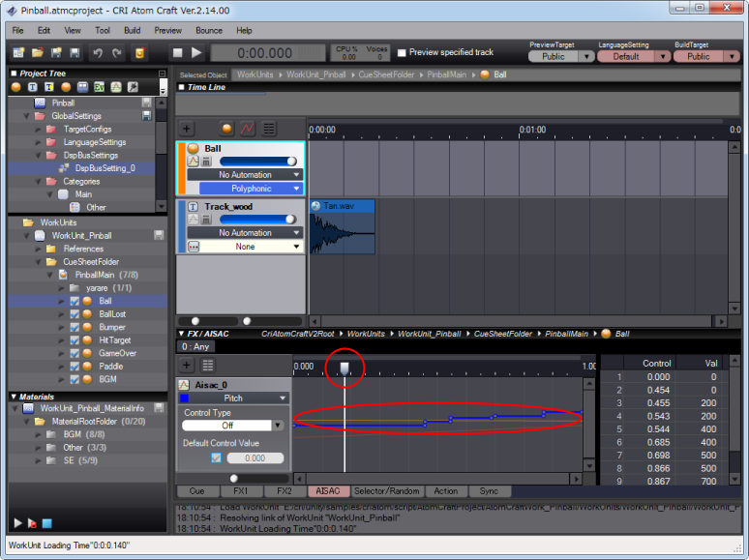Click the orange build icon in the toolbar
This screenshot has width=749, height=560.
pyautogui.click(x=140, y=52)
